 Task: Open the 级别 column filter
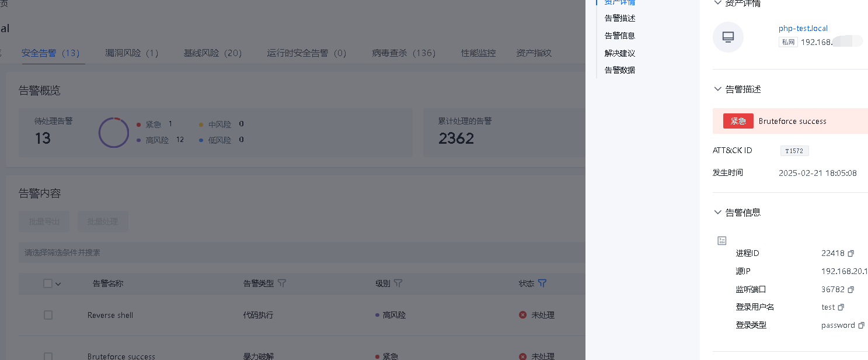pos(398,283)
